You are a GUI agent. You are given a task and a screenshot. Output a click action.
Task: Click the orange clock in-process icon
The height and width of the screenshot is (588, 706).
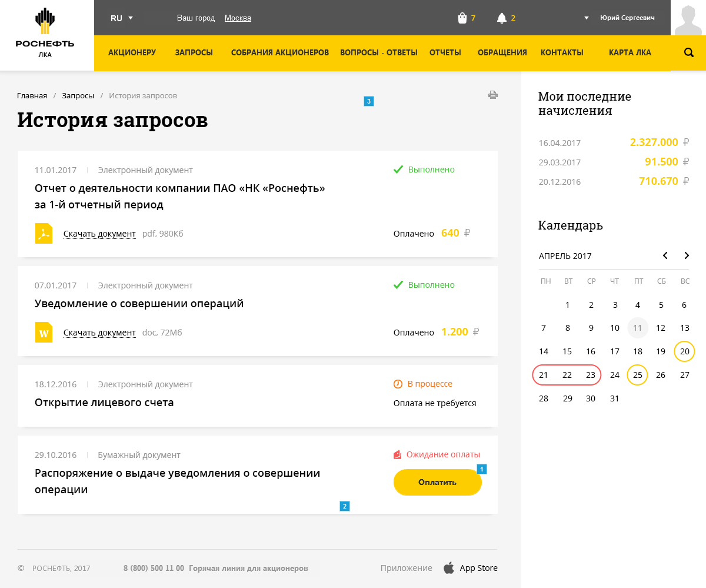click(398, 384)
